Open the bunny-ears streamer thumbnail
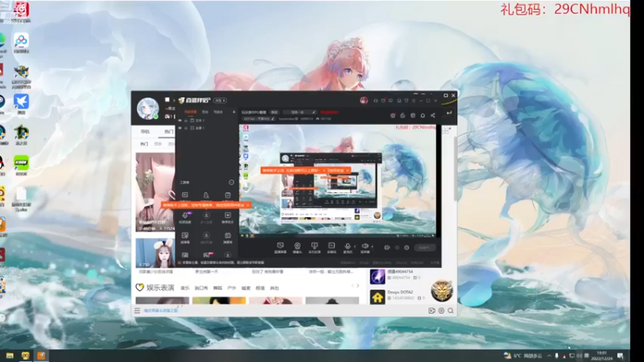The width and height of the screenshot is (644, 362). [x=155, y=253]
